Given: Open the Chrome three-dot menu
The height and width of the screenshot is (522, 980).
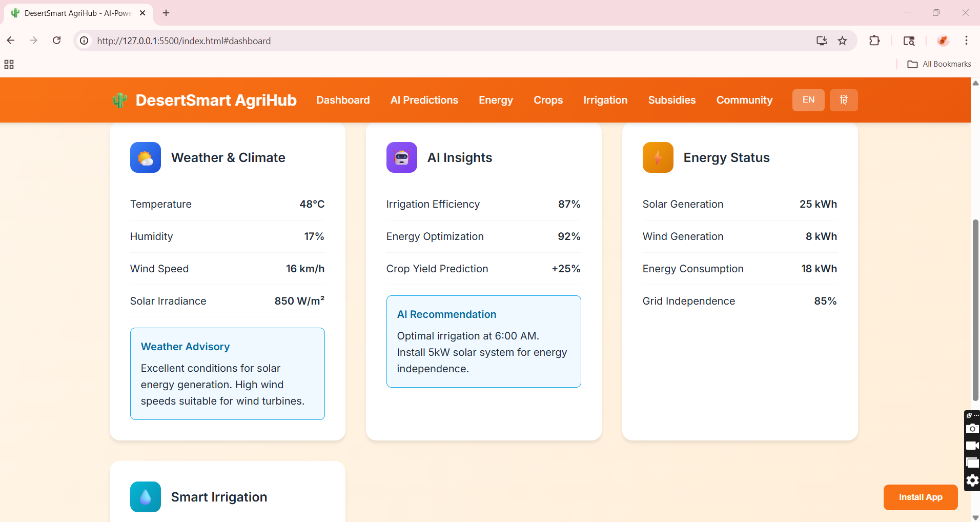Looking at the screenshot, I should click(x=966, y=41).
